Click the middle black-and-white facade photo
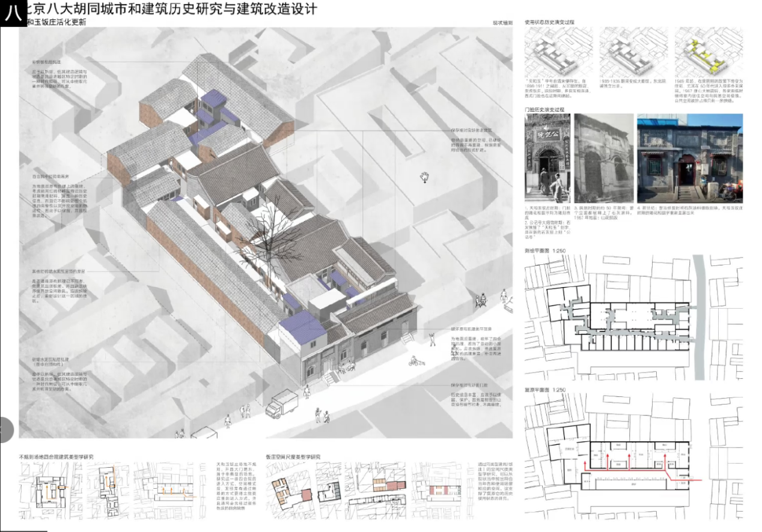The image size is (762, 532). coord(603,158)
